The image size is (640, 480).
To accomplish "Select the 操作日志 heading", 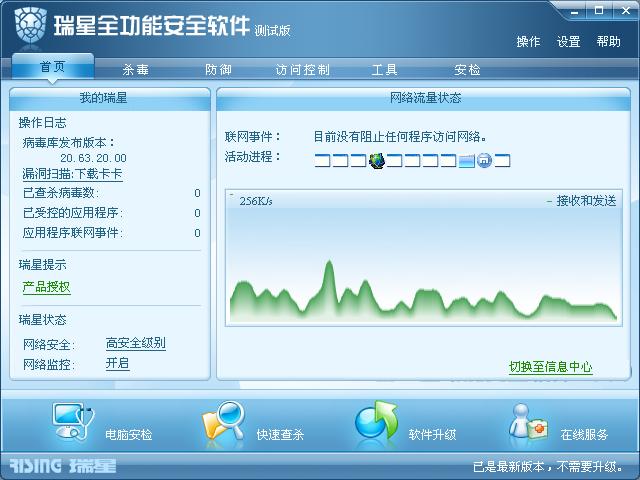I will pyautogui.click(x=42, y=122).
